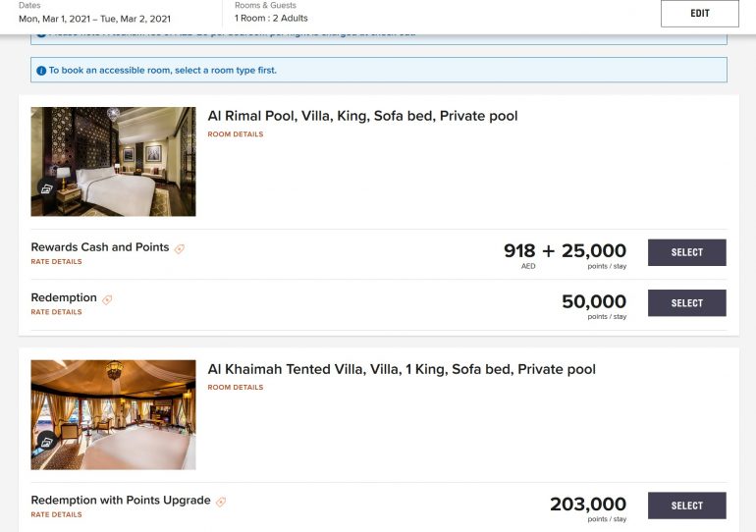This screenshot has width=756, height=532.
Task: Click tag icon beside Redemption with Points Upgrade
Action: pyautogui.click(x=221, y=502)
